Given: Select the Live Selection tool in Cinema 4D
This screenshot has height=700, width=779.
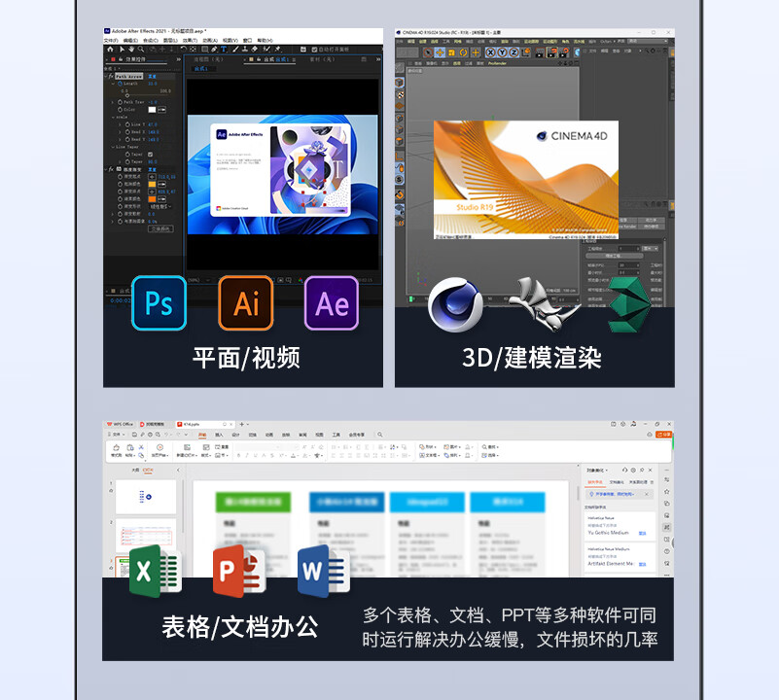Looking at the screenshot, I should pyautogui.click(x=428, y=52).
